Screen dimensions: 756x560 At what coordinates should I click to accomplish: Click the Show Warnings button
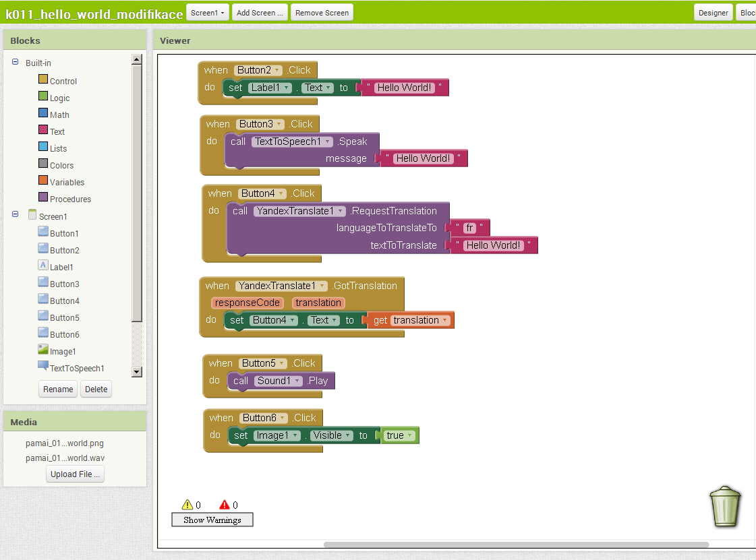[212, 520]
